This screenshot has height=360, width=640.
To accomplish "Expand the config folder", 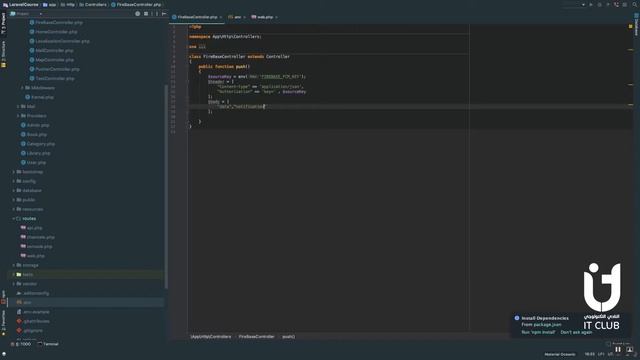I will coord(13,181).
